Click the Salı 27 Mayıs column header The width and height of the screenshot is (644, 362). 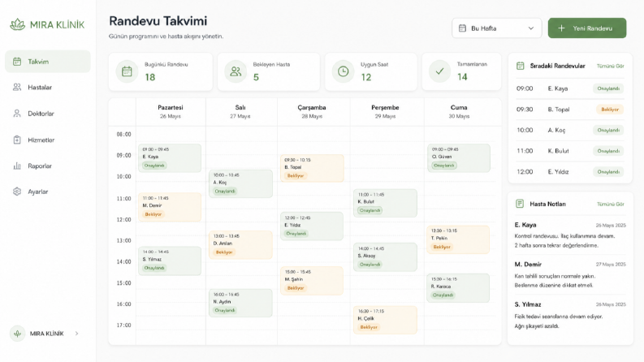pyautogui.click(x=240, y=111)
